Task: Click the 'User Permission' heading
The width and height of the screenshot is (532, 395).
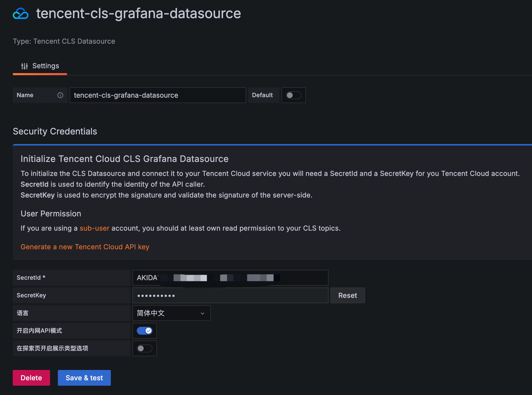Action: click(x=51, y=214)
